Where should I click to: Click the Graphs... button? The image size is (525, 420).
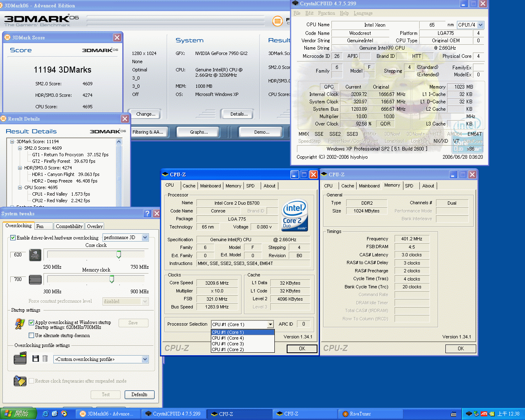[x=199, y=132]
